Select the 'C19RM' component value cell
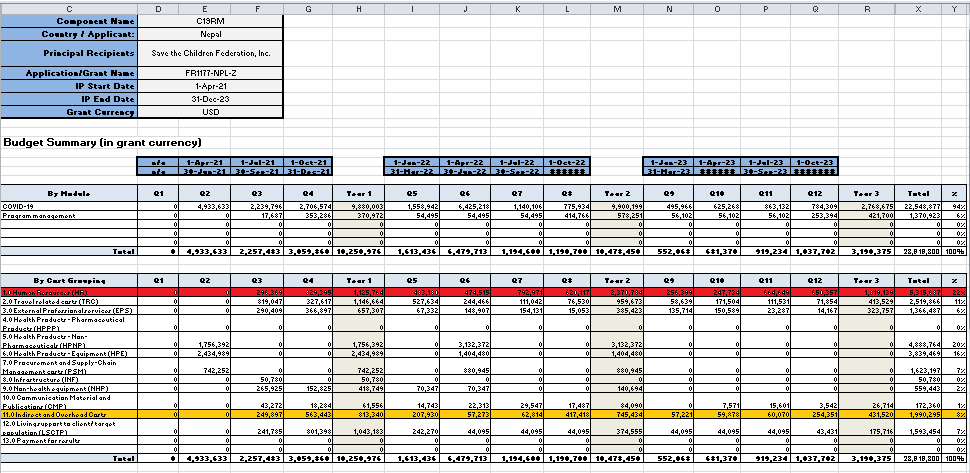Screen dimensions: 970x473 tap(210, 21)
